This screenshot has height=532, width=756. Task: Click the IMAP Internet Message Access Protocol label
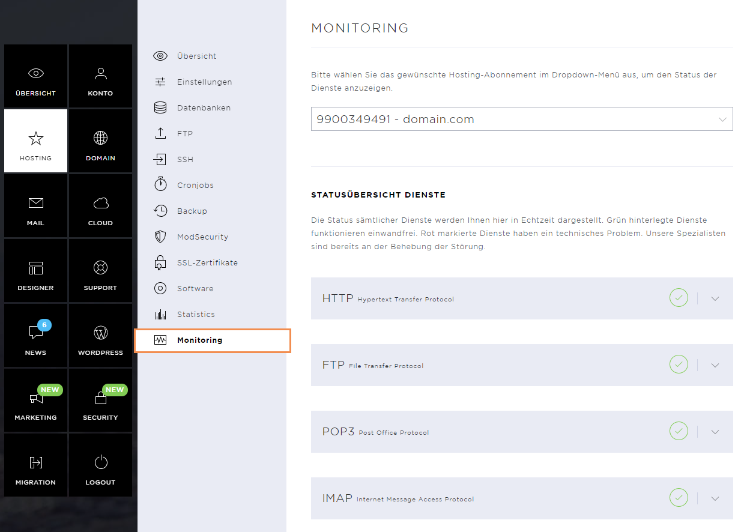(x=398, y=498)
